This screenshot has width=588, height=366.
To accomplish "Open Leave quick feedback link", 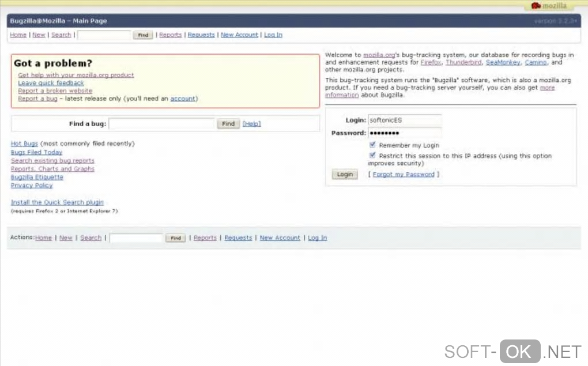I will [51, 83].
